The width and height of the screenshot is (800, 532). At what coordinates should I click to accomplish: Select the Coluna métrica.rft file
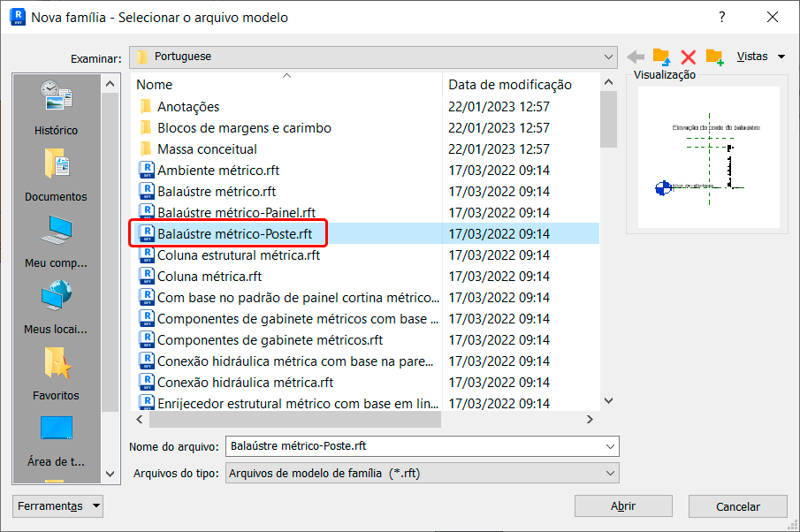point(210,277)
